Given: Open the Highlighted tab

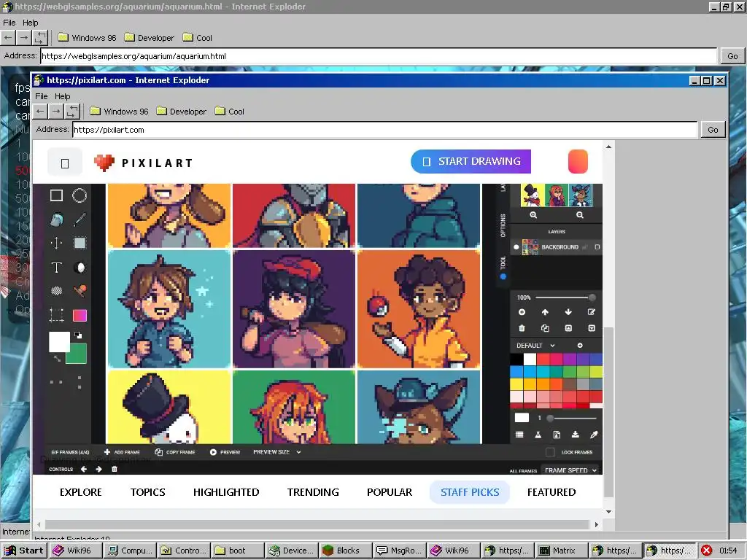Looking at the screenshot, I should (226, 492).
